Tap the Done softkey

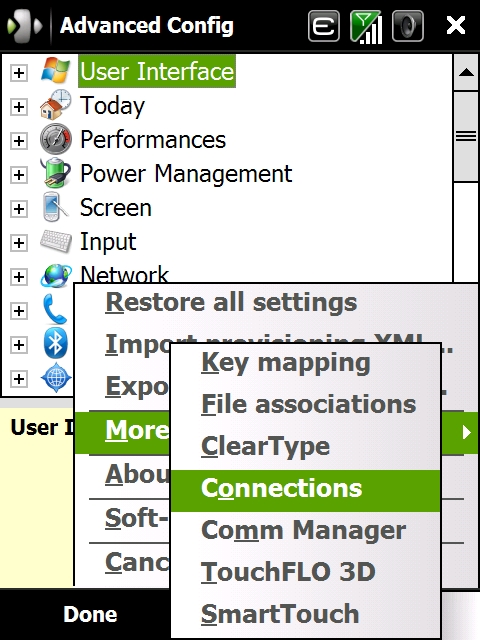click(x=90, y=614)
